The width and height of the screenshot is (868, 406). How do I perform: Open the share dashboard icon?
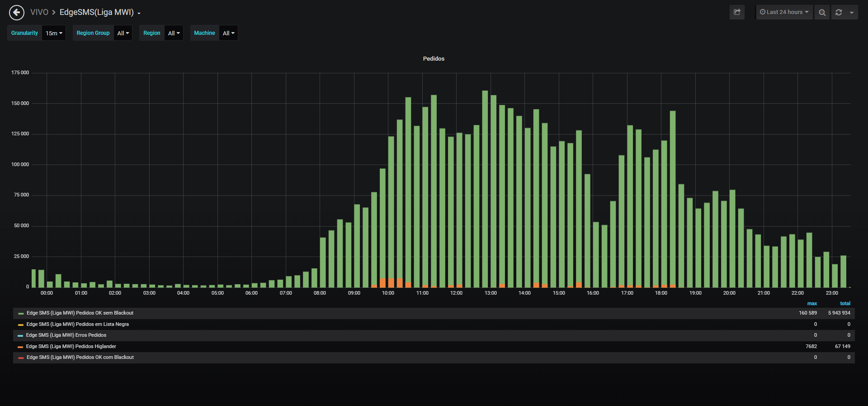tap(737, 12)
